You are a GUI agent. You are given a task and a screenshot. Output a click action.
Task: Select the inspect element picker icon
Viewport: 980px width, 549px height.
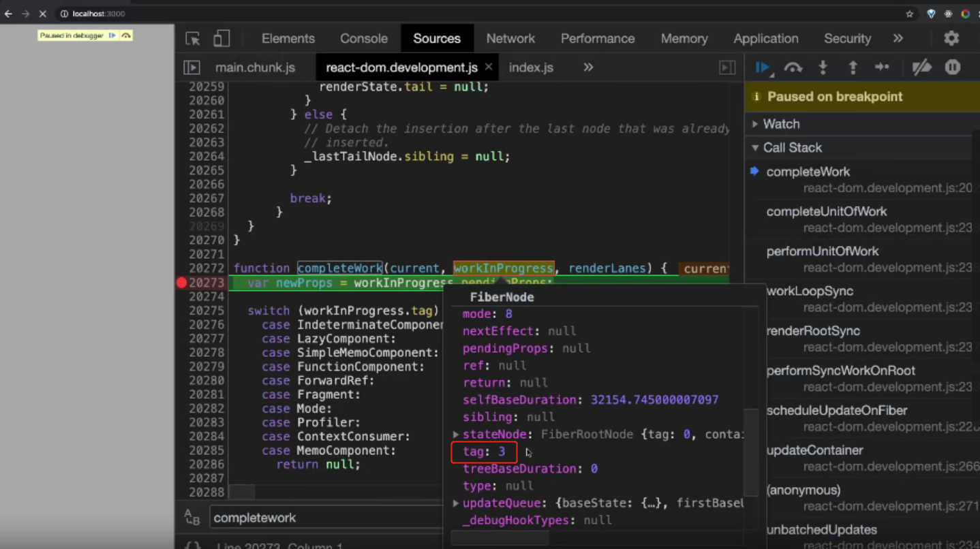click(193, 39)
